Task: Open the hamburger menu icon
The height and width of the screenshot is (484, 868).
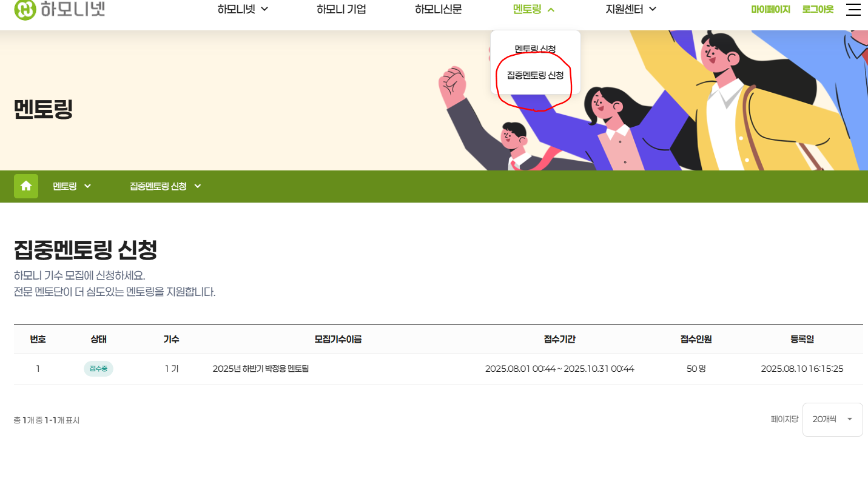Action: [x=853, y=9]
